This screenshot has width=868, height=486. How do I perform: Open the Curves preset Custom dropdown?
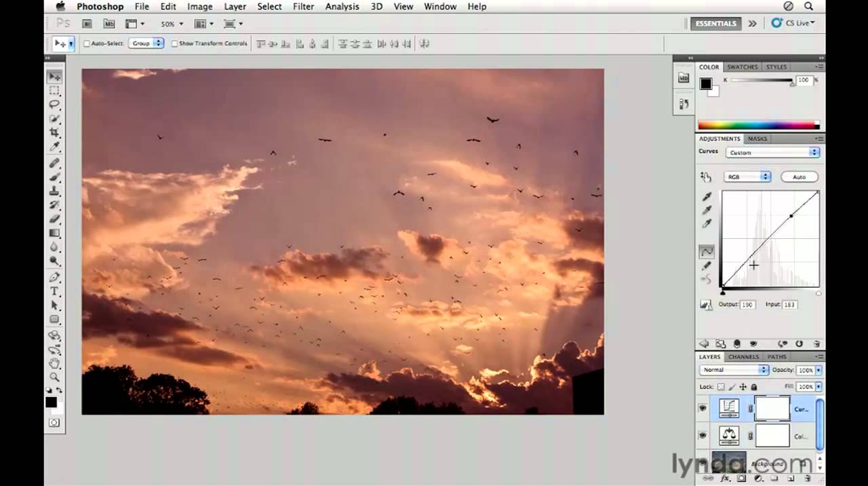pyautogui.click(x=772, y=153)
